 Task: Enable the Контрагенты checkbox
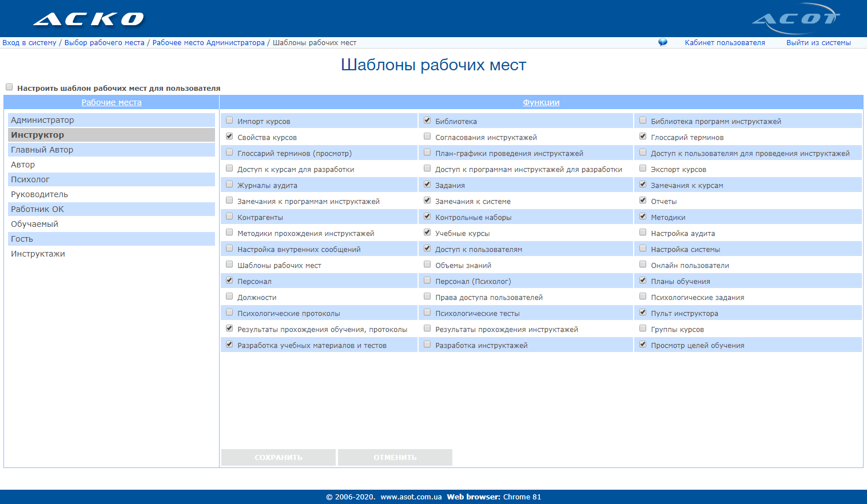[229, 217]
